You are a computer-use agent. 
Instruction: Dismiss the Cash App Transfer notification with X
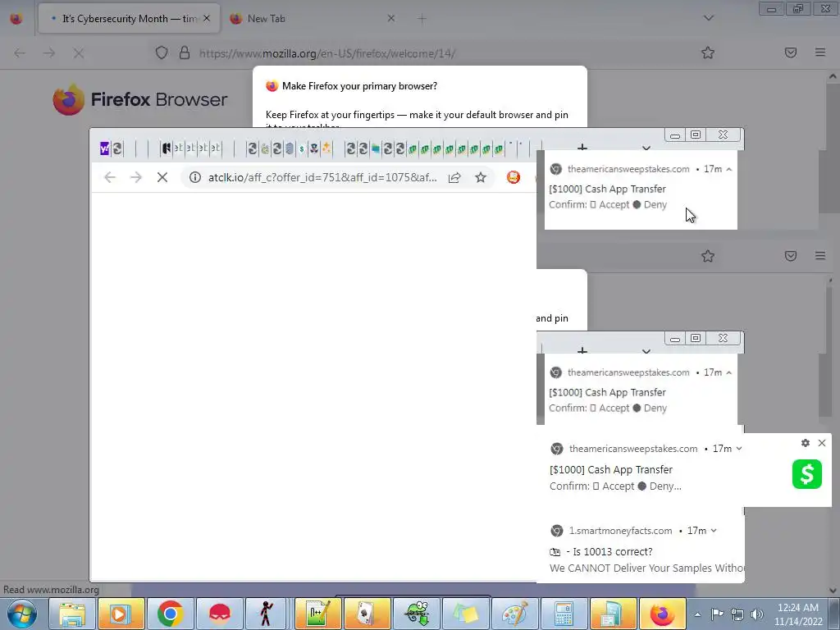pos(822,443)
